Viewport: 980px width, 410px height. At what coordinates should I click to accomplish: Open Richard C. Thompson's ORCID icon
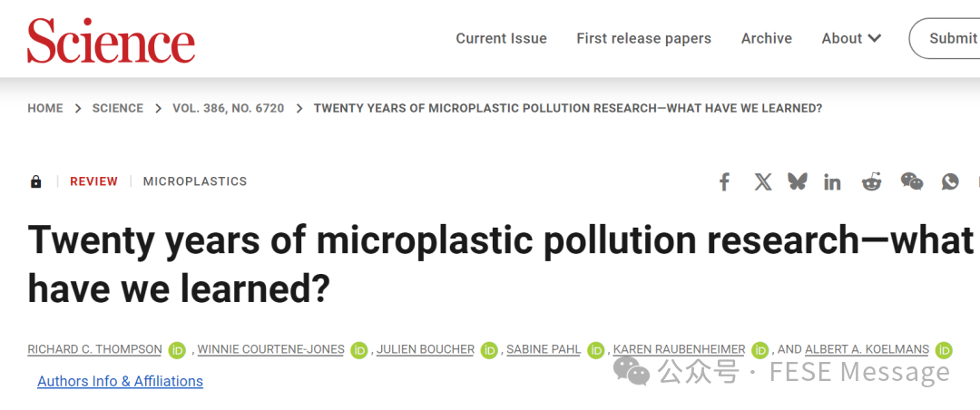pos(177,350)
